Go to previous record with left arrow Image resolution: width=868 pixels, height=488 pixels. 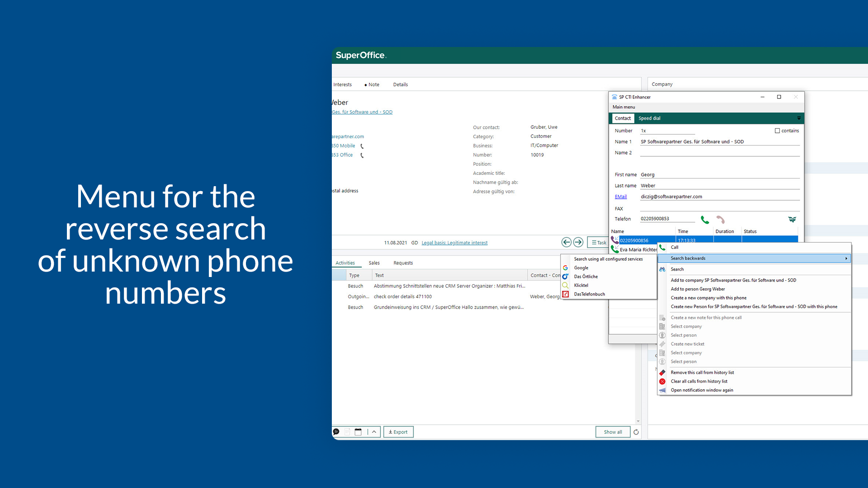pyautogui.click(x=566, y=242)
